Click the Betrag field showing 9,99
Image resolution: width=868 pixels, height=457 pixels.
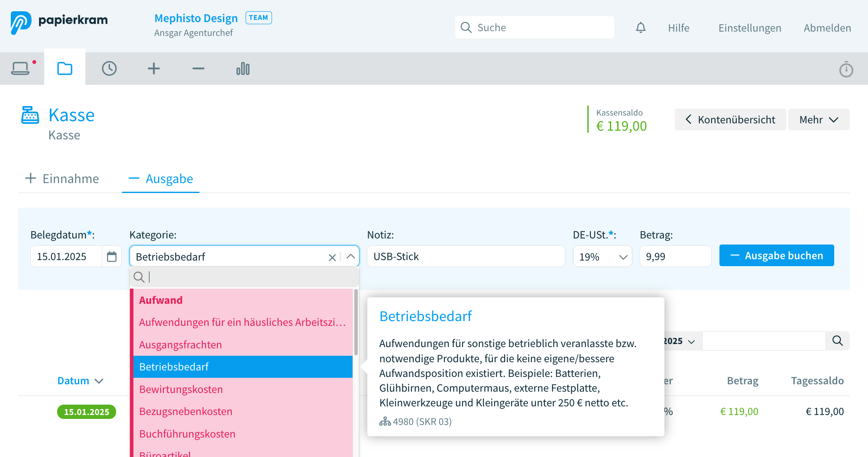pyautogui.click(x=675, y=257)
